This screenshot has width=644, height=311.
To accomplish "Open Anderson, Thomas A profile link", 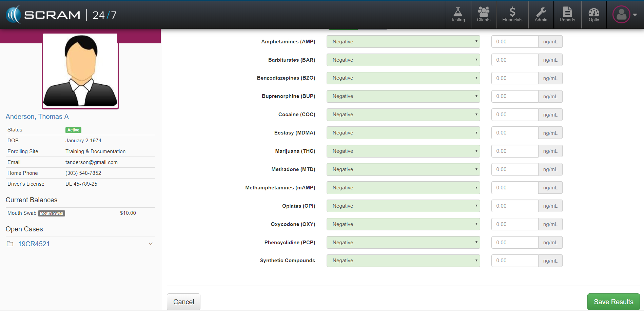I will click(x=37, y=117).
